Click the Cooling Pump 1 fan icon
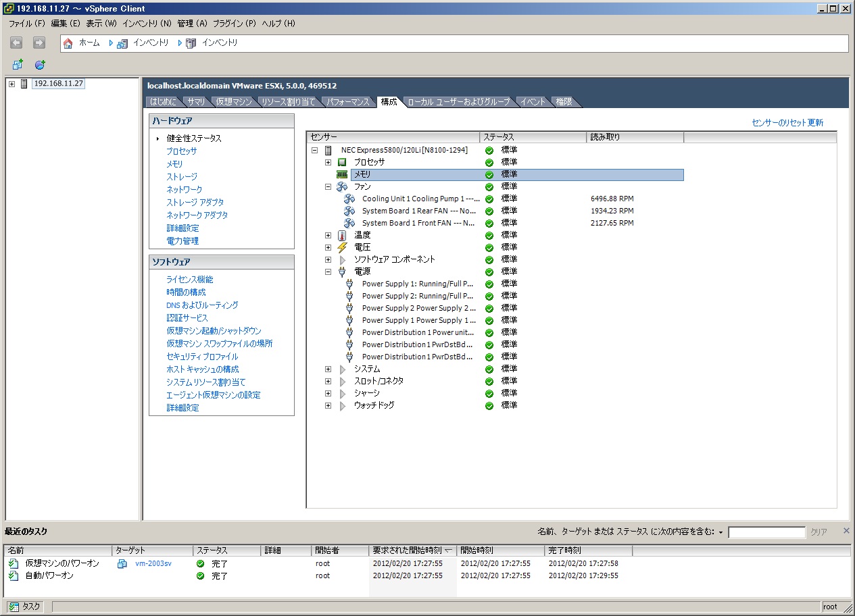 click(x=349, y=199)
